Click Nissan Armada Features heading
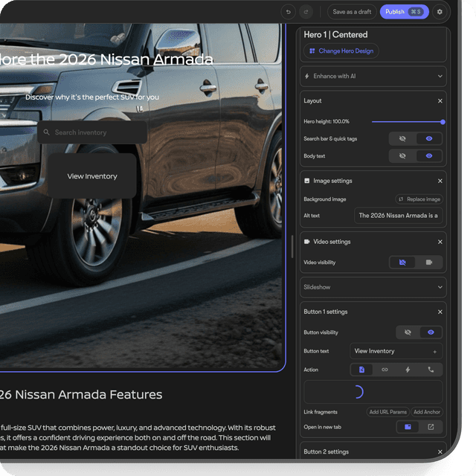This screenshot has width=476, height=476. [x=81, y=395]
